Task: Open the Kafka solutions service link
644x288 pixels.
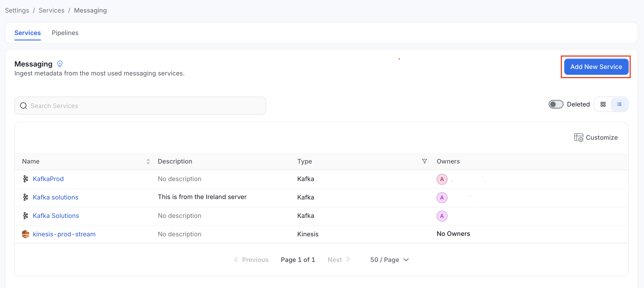Action: click(x=56, y=197)
